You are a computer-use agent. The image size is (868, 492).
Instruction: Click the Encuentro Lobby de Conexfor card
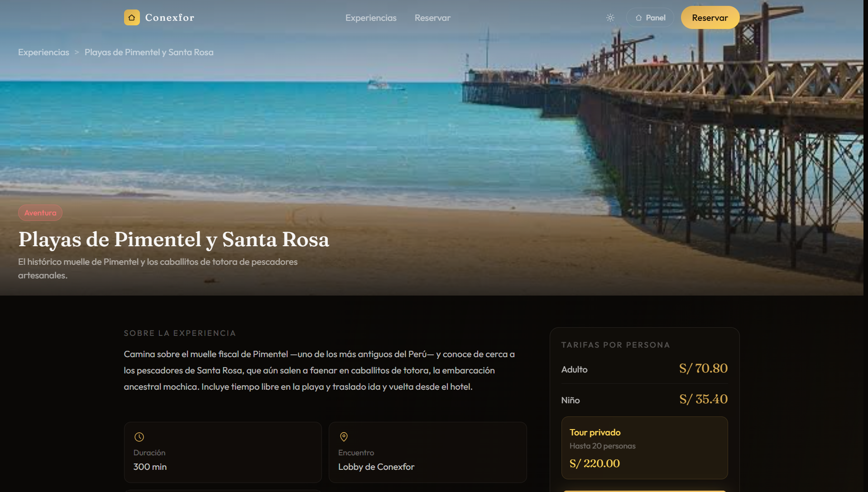[x=427, y=452]
